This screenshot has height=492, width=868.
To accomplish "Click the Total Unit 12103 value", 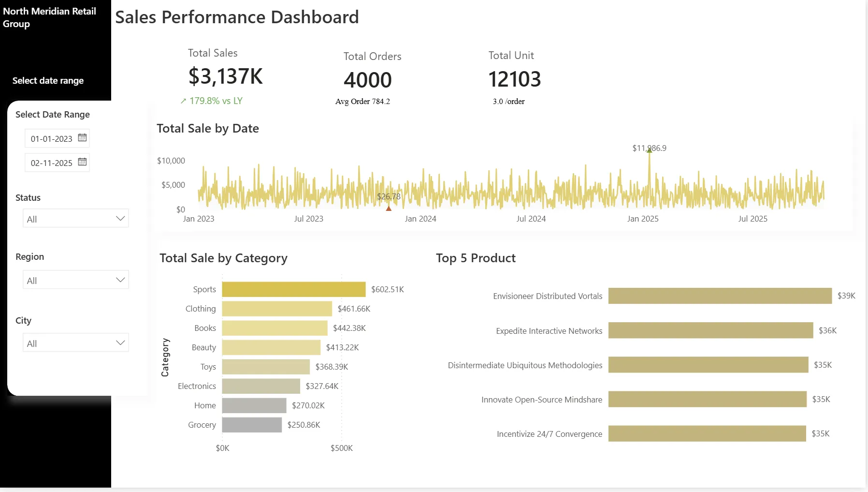I will pyautogui.click(x=515, y=79).
